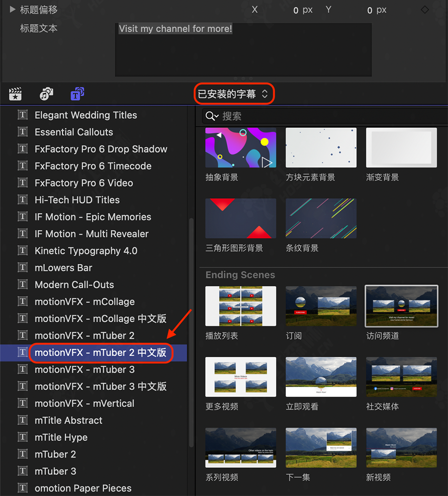Select the Titles and Generators sidebar icon

click(x=77, y=94)
